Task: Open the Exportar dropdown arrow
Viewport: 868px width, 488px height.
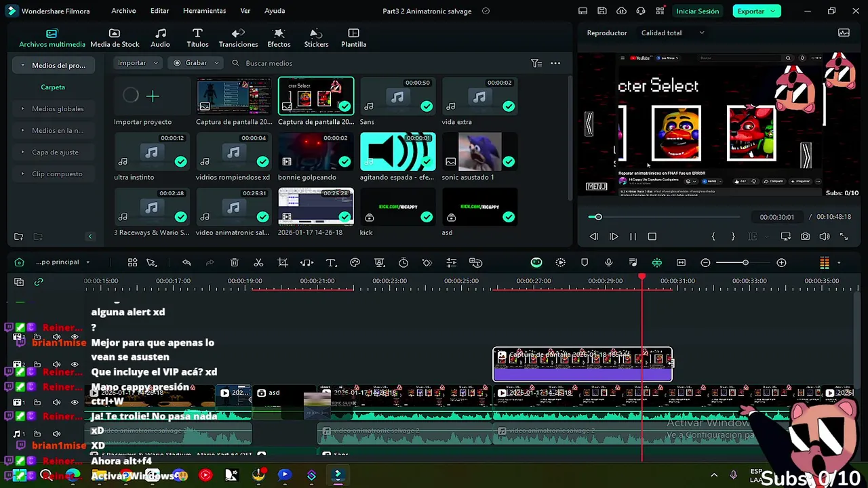Action: [774, 11]
